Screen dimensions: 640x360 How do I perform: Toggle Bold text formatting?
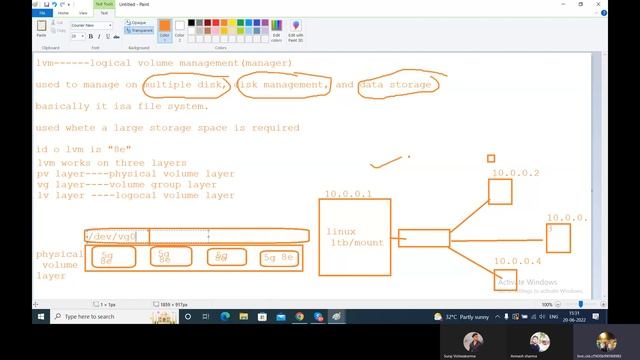91,36
